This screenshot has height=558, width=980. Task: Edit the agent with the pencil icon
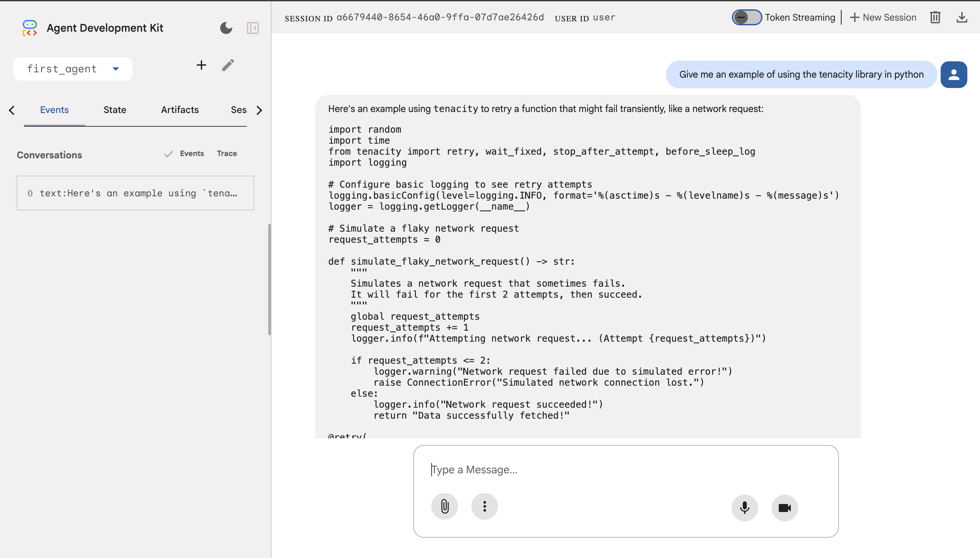228,65
